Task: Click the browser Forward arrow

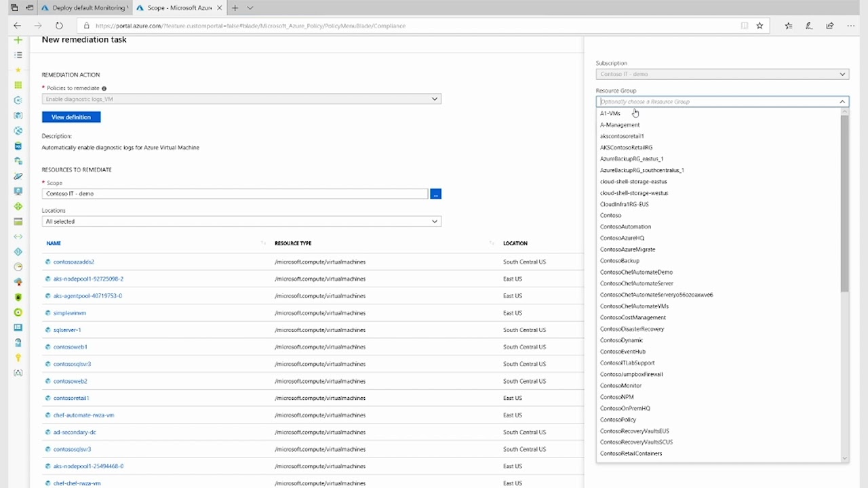Action: coord(38,26)
